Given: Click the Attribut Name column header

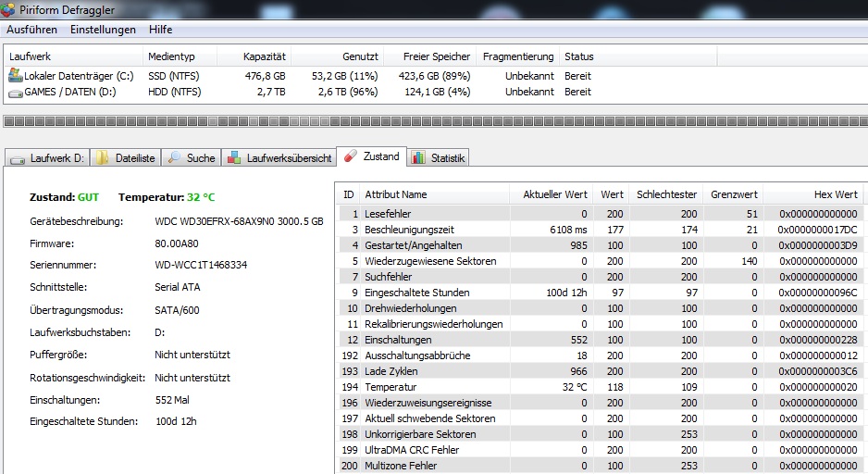Looking at the screenshot, I should 434,194.
